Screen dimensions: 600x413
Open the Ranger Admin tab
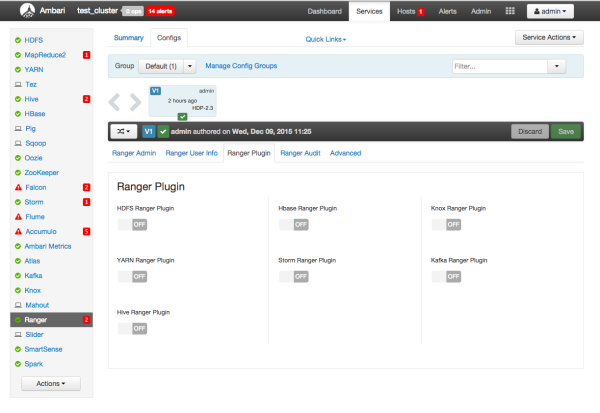coord(134,153)
